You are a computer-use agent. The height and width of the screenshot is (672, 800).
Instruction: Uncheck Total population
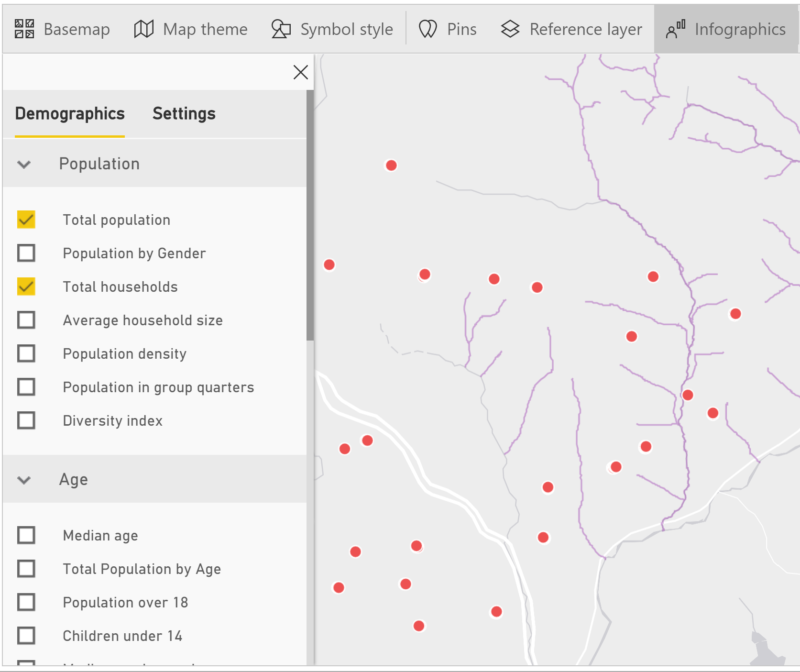pyautogui.click(x=26, y=220)
